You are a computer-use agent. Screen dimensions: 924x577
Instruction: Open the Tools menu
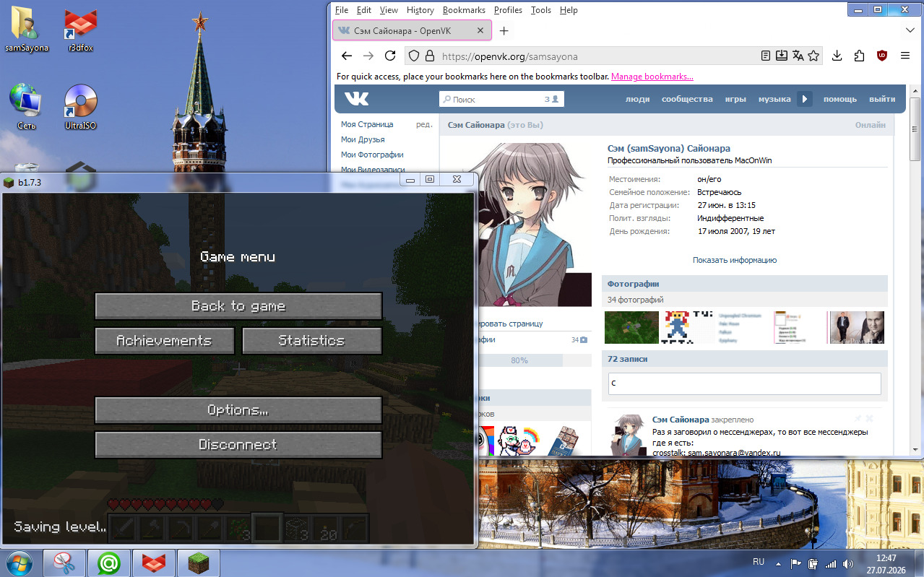(541, 10)
